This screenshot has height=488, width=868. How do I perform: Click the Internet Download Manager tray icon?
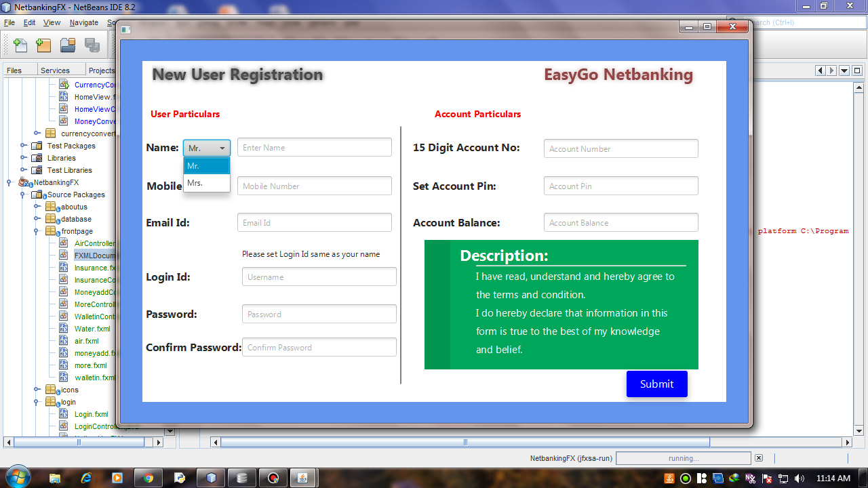734,479
